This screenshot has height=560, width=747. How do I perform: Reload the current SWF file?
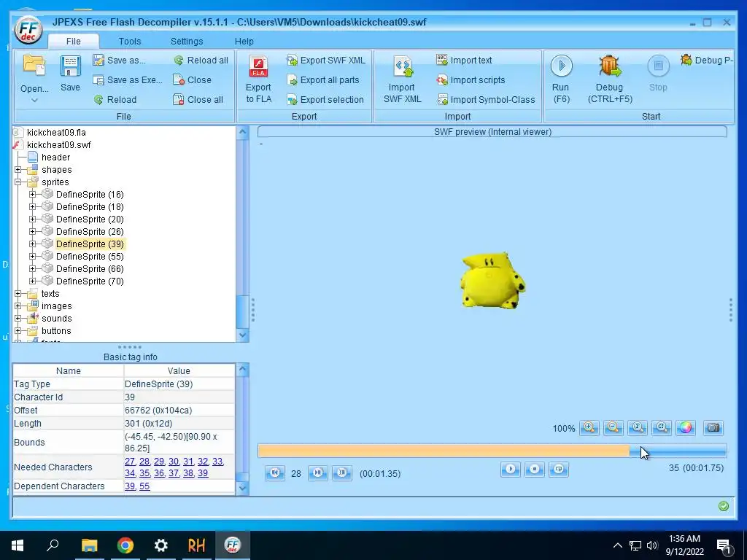115,99
